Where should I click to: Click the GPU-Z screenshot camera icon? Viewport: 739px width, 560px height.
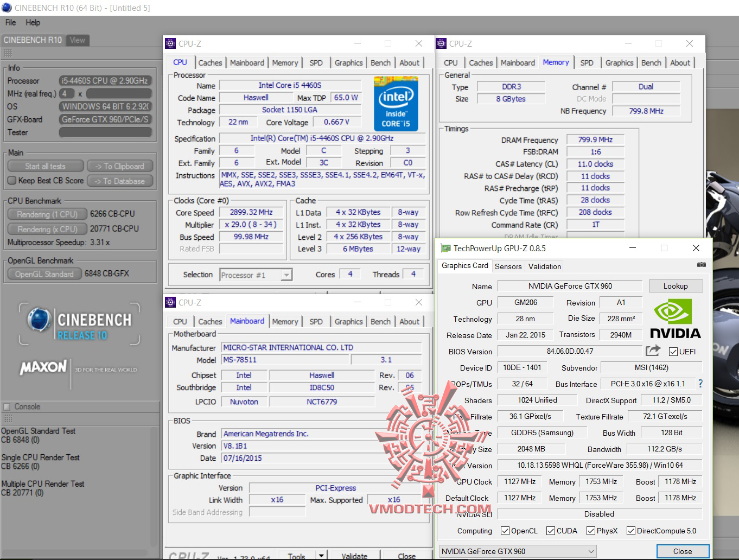701,265
